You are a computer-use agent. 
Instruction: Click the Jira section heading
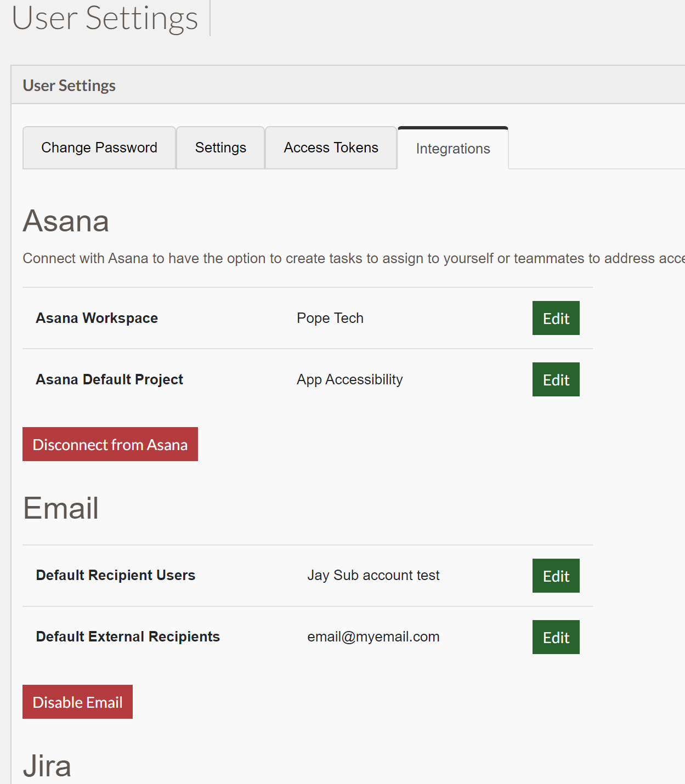point(47,766)
